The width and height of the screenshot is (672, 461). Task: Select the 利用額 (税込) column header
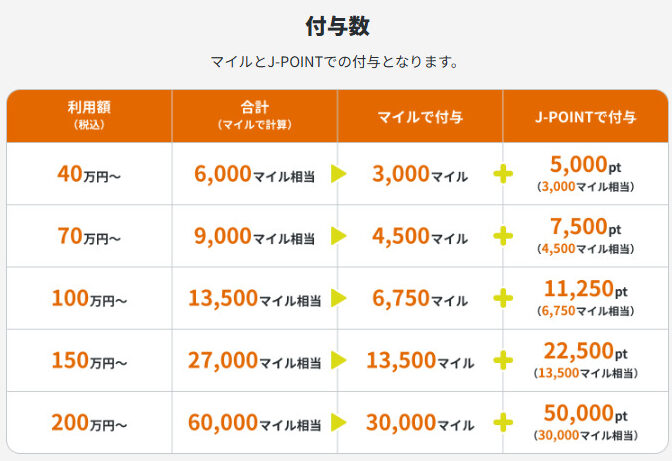pyautogui.click(x=89, y=116)
